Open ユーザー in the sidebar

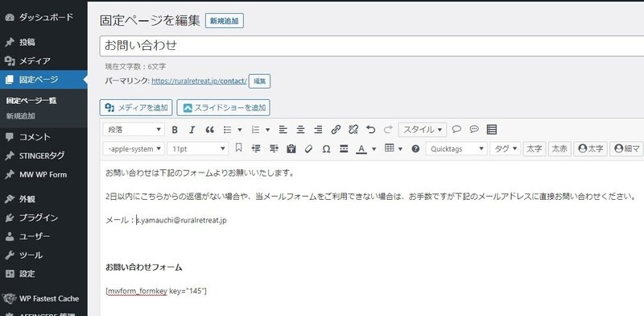coord(43,236)
